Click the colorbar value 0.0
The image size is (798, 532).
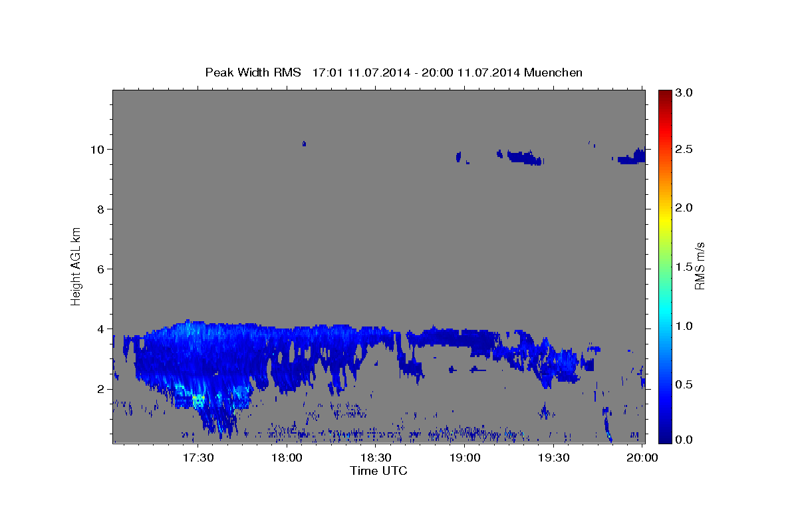point(684,440)
